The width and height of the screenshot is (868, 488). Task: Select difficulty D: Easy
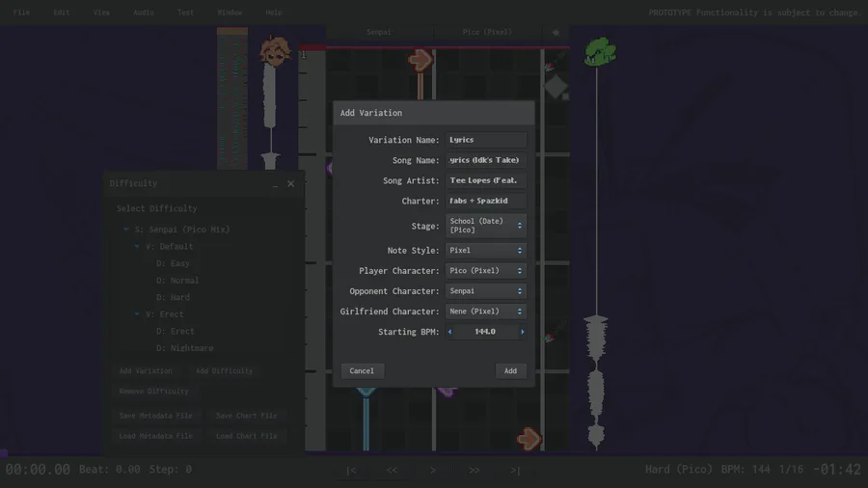[x=173, y=263]
